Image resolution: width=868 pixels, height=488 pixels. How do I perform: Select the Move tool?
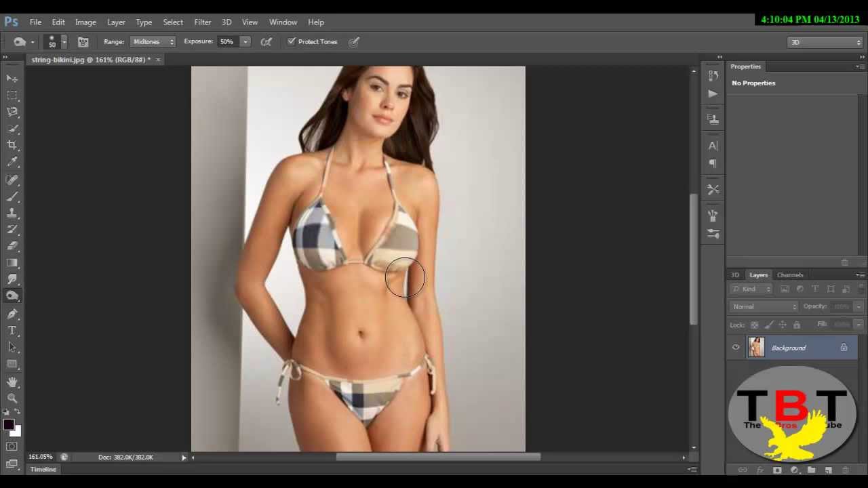12,79
